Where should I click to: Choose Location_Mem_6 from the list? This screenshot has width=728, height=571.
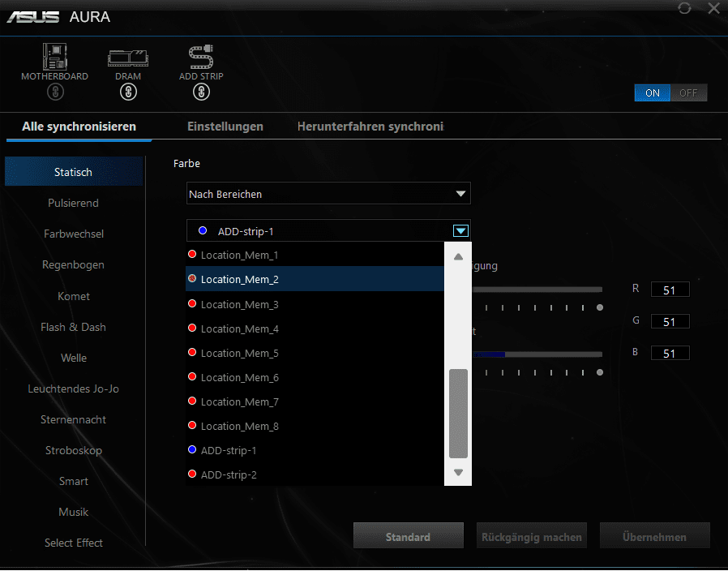(x=315, y=377)
